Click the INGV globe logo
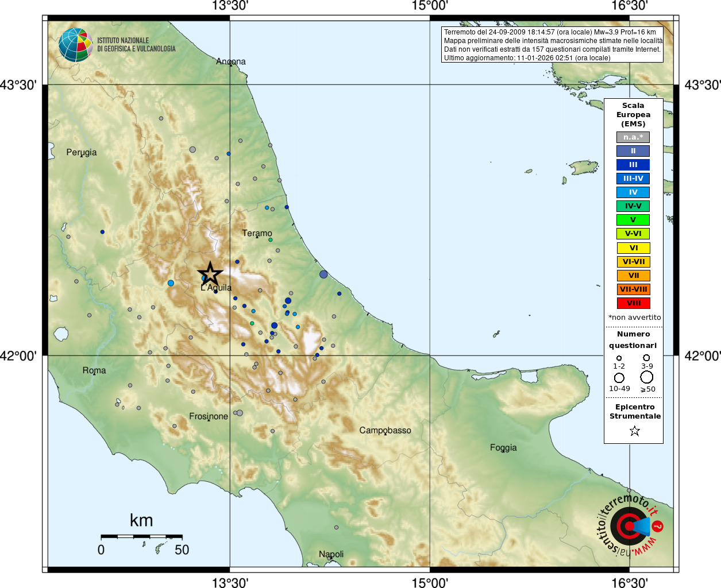Viewport: 721px width, 588px height. [x=75, y=45]
